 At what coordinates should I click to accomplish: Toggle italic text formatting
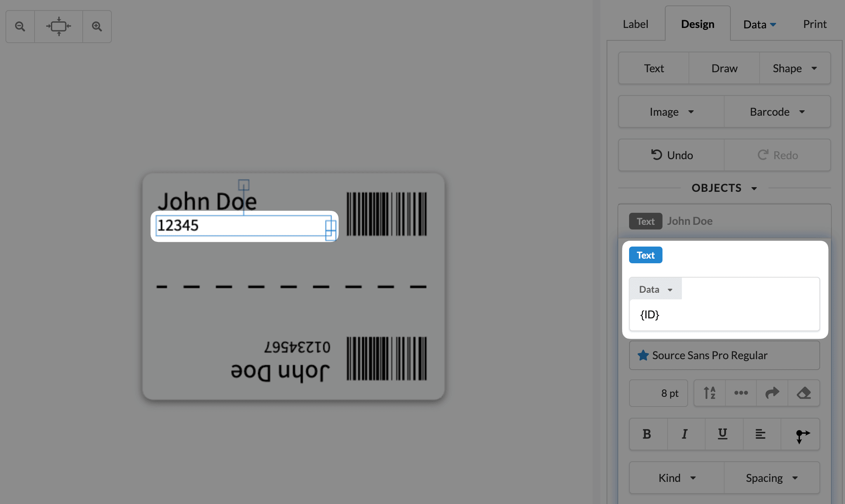tap(685, 434)
